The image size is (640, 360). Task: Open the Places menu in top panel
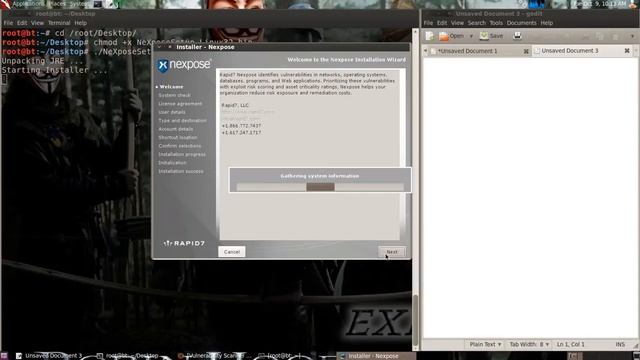(57, 4)
